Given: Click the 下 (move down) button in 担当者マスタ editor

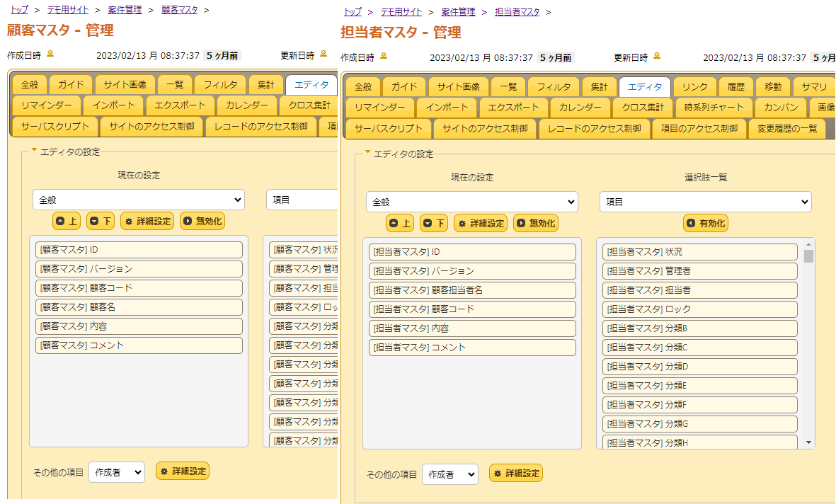Looking at the screenshot, I should (435, 224).
